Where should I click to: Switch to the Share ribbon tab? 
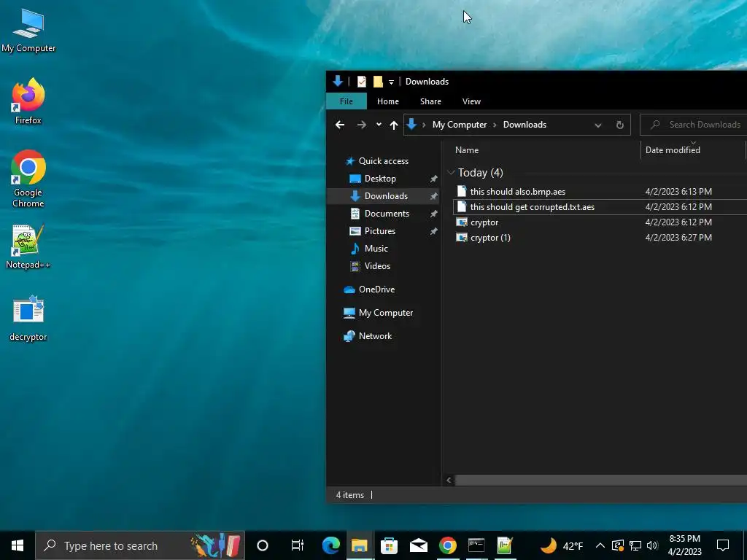click(x=430, y=101)
